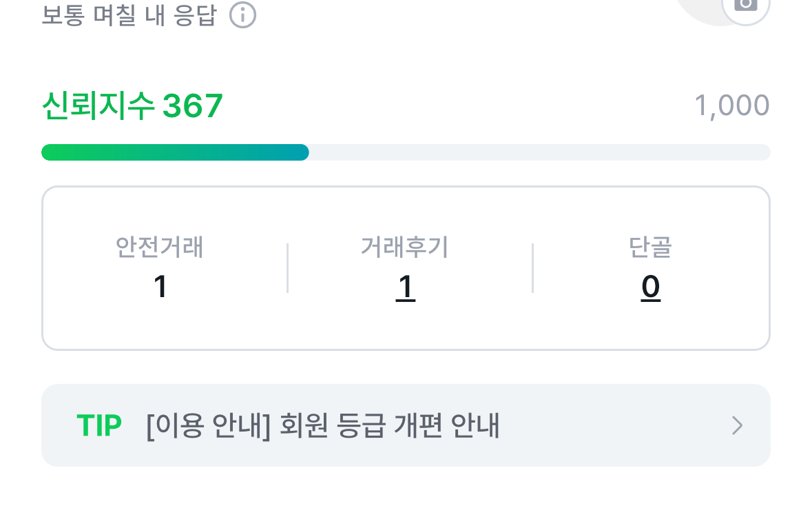The image size is (812, 506).
Task: Click the 안전거래 label
Action: 160,247
